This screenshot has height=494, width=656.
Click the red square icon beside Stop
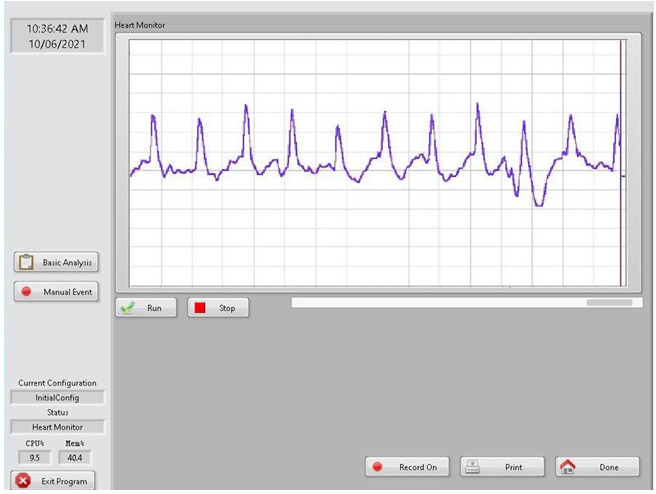pos(200,308)
